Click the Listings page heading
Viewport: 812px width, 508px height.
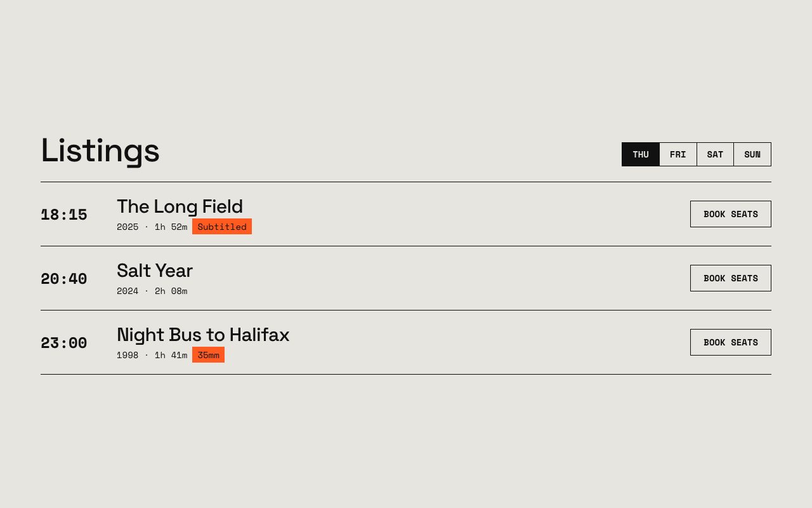coord(100,151)
